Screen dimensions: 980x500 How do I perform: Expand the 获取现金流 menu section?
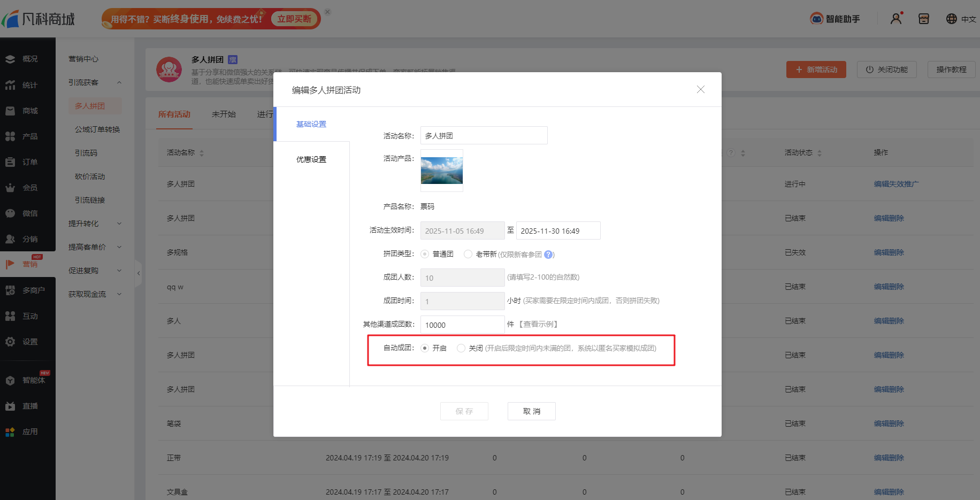pyautogui.click(x=119, y=294)
